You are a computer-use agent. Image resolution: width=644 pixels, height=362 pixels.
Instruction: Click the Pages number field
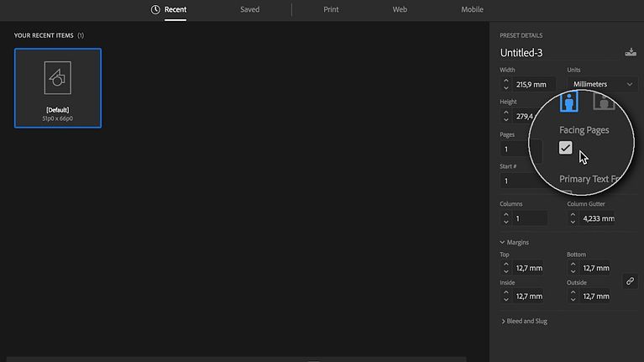point(515,150)
